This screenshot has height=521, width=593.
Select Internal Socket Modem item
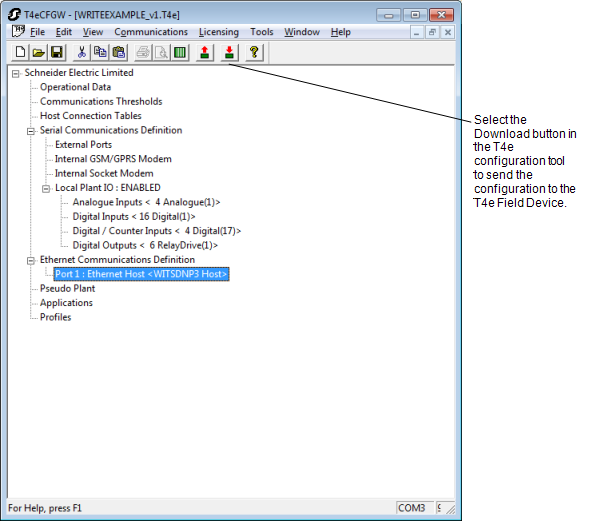[104, 173]
